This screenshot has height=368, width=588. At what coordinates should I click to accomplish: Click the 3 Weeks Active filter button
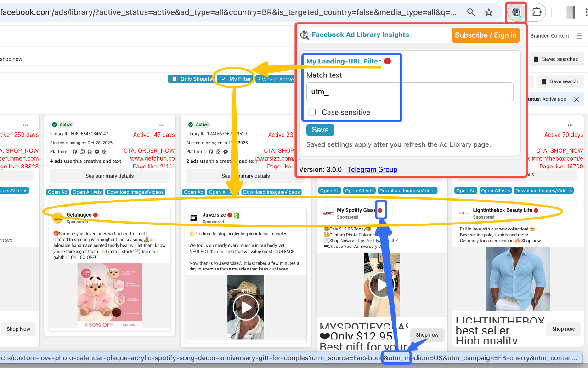(275, 79)
